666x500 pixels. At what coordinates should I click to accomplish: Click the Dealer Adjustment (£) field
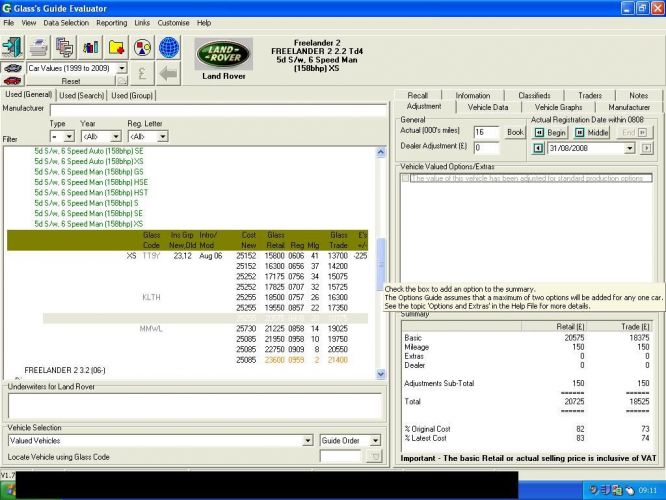coord(486,148)
